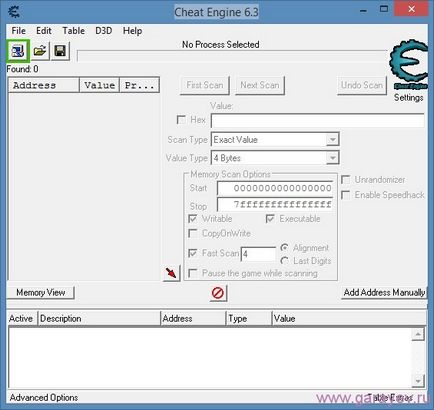The width and height of the screenshot is (434, 410).
Task: Toggle the Fast Scan checkbox
Action: 193,253
